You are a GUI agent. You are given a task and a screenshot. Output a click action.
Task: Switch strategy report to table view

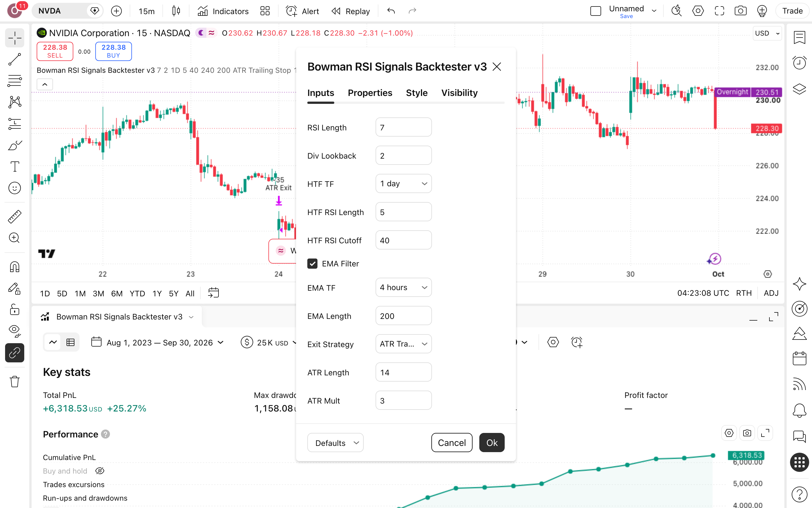(70, 342)
